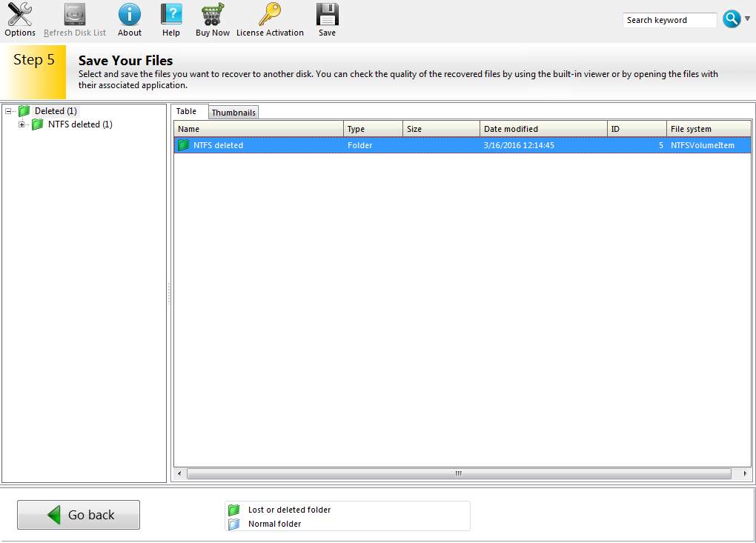
Task: Click the pane splitter handle
Action: point(169,293)
